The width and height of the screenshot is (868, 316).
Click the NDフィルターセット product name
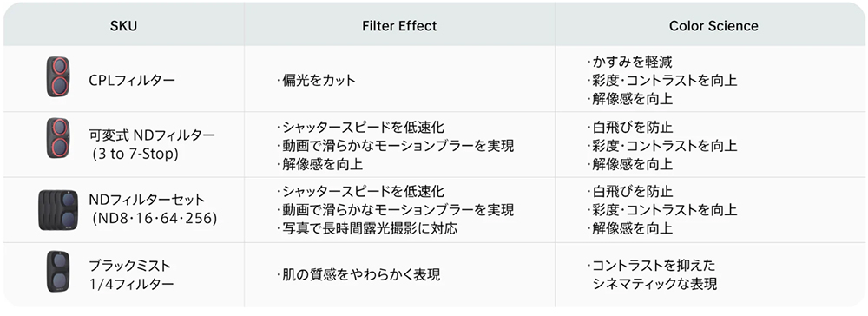click(x=147, y=199)
